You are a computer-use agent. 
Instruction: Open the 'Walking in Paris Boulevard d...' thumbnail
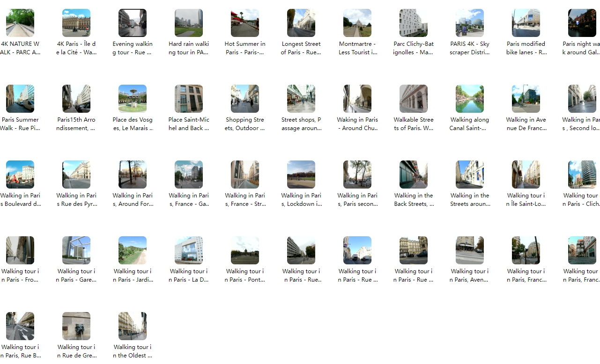click(x=20, y=175)
